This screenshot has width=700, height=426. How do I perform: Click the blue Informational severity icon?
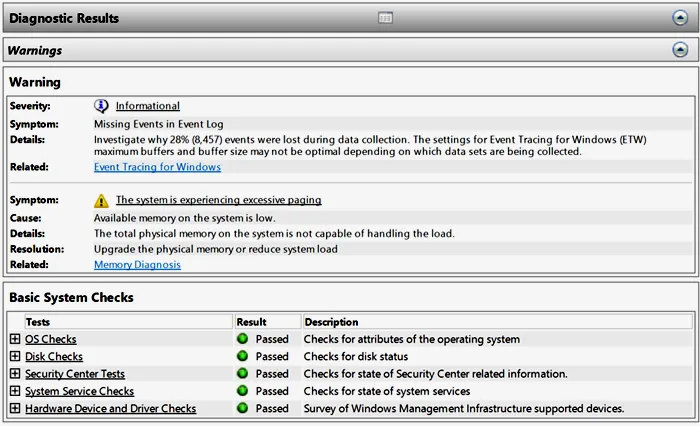coord(101,106)
